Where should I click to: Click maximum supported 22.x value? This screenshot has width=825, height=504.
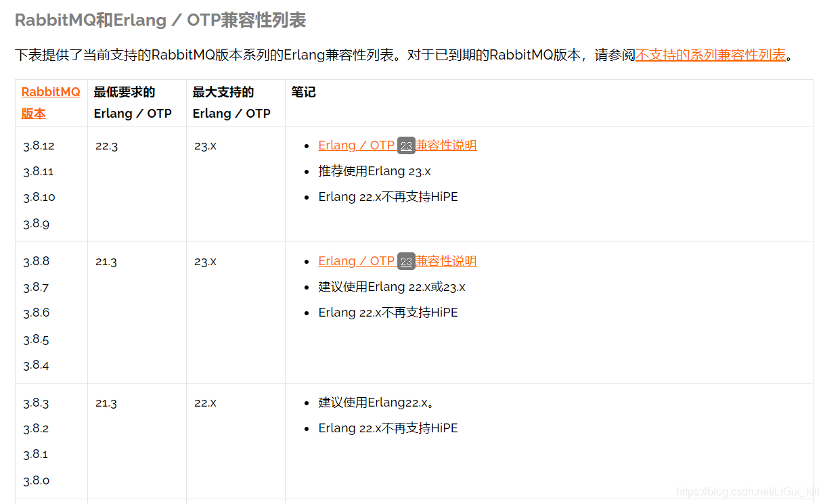[x=205, y=403]
